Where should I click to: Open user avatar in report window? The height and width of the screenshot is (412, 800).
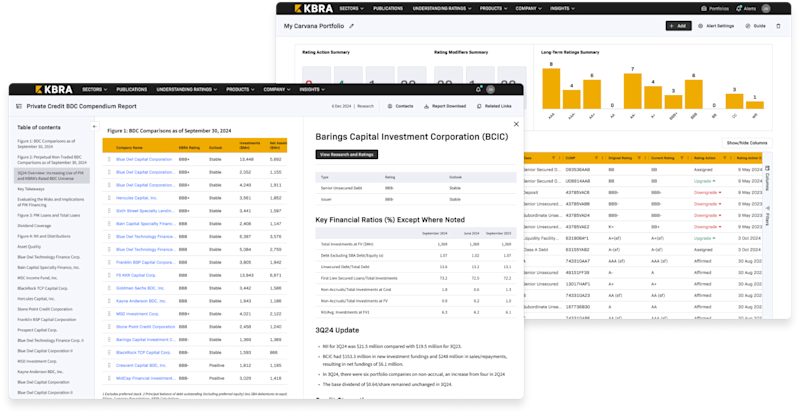(490, 89)
